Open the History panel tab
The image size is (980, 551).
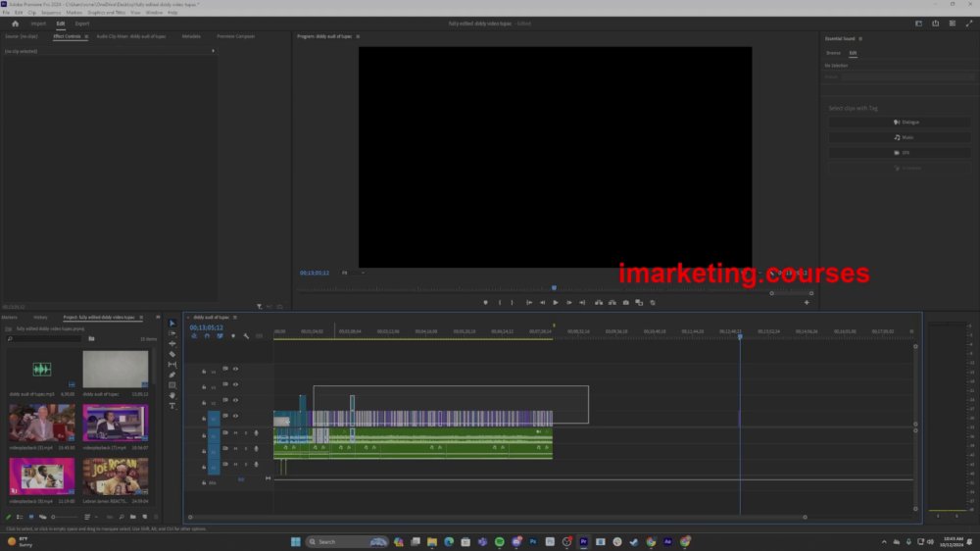click(x=40, y=317)
